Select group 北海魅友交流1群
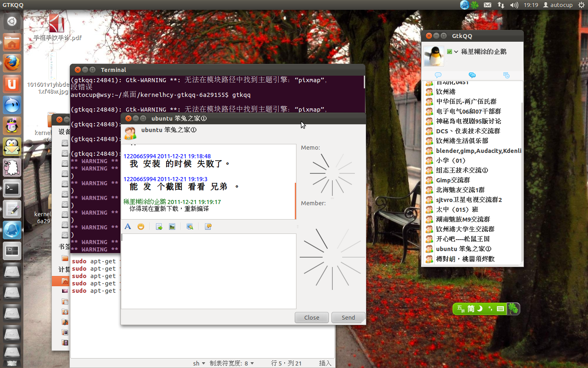The height and width of the screenshot is (368, 588). tap(473, 190)
